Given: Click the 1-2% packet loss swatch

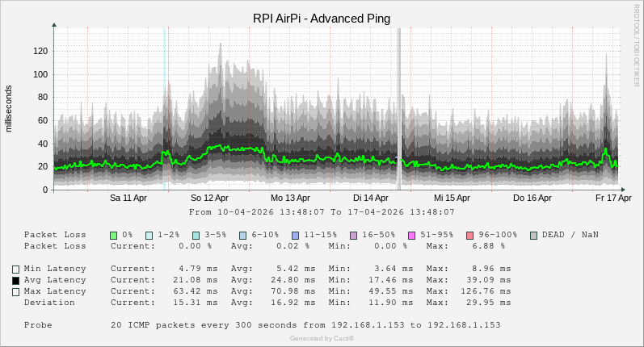Looking at the screenshot, I should 149,235.
